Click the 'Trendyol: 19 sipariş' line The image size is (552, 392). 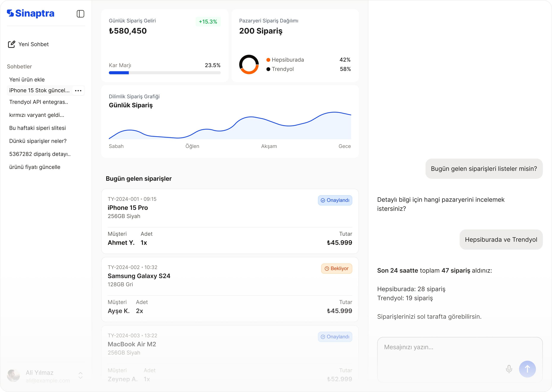coord(405,298)
